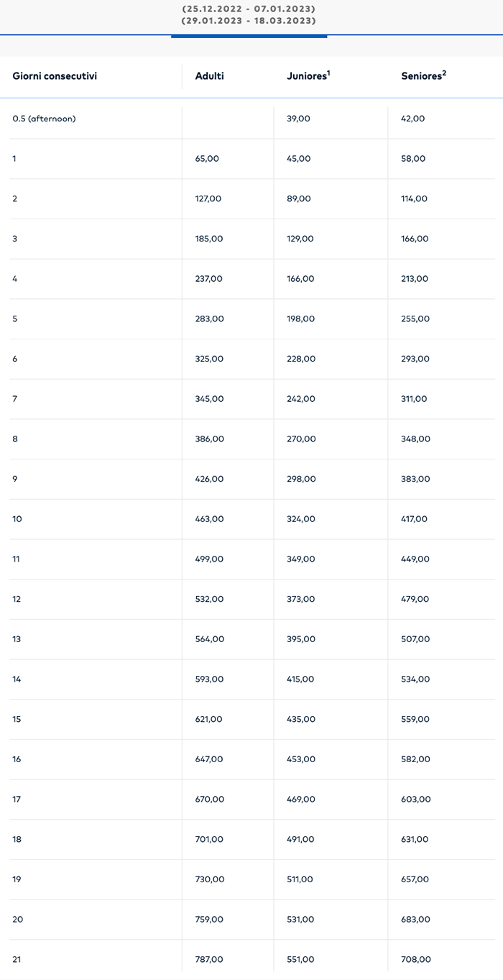Viewport: 503px width, 980px height.
Task: Click junior price 551,00 for 21 days
Action: [x=300, y=960]
